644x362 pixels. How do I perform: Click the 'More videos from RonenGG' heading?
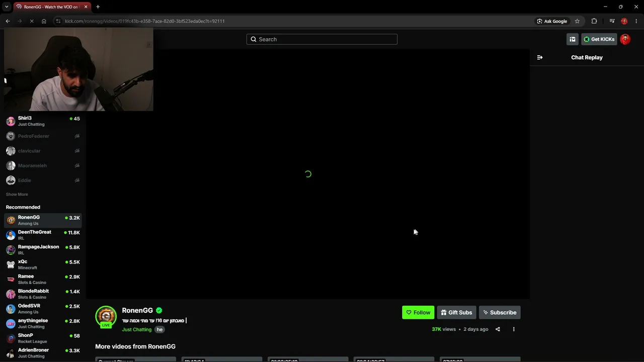pyautogui.click(x=135, y=346)
